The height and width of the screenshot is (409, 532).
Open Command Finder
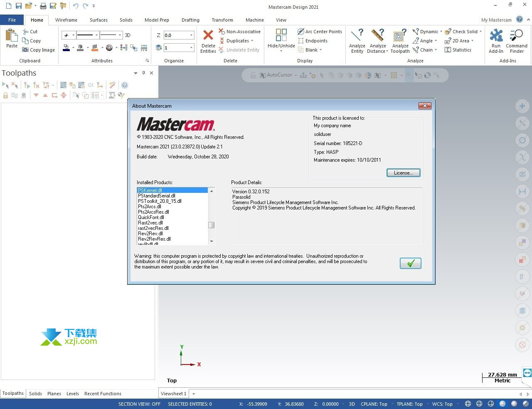click(517, 41)
